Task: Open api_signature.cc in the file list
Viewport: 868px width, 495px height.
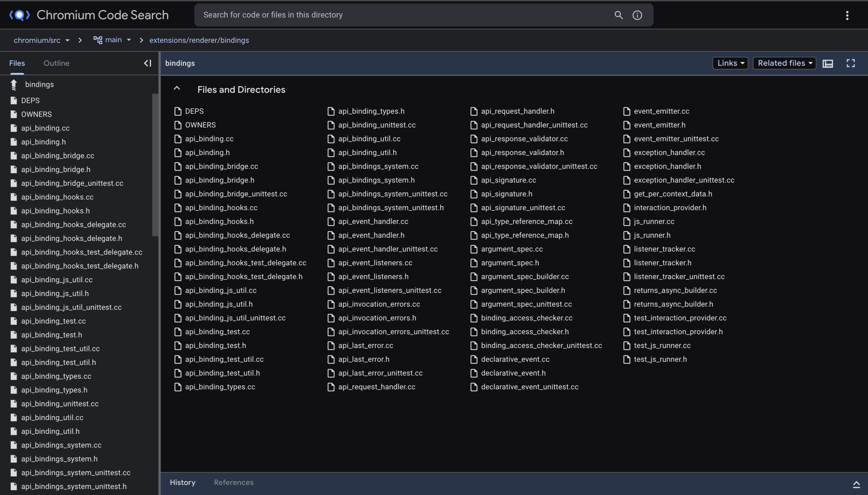Action: coord(508,180)
